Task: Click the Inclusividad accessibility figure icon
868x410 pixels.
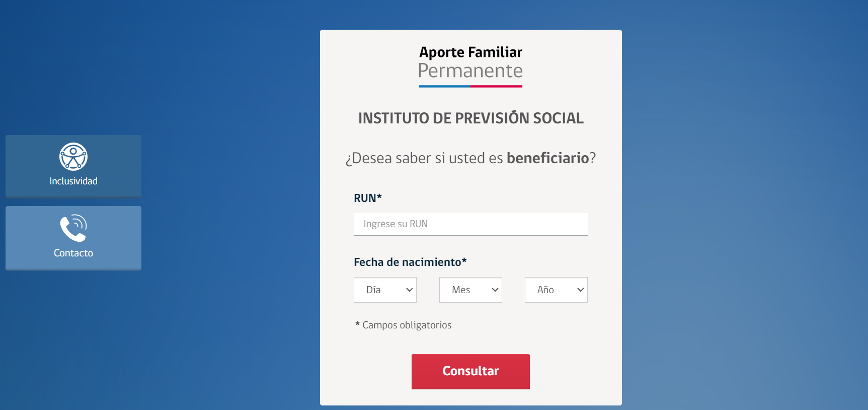Action: point(73,157)
